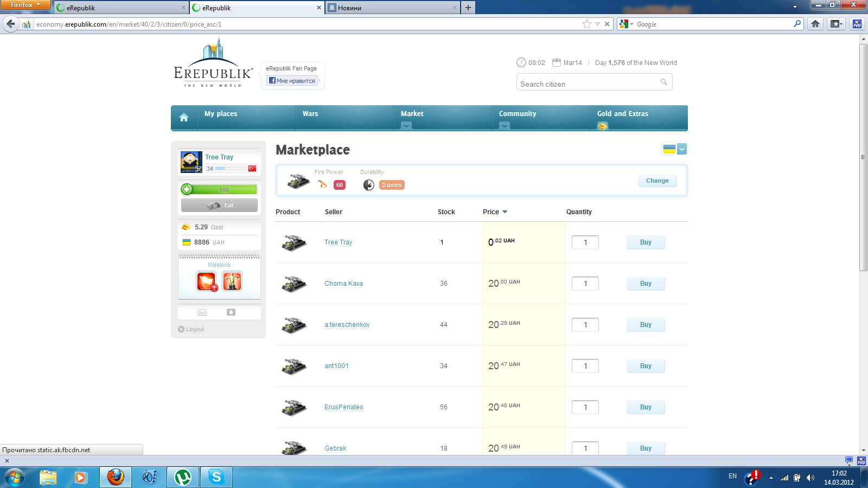
Task: Open the second mission with soldier icon
Action: pyautogui.click(x=232, y=281)
